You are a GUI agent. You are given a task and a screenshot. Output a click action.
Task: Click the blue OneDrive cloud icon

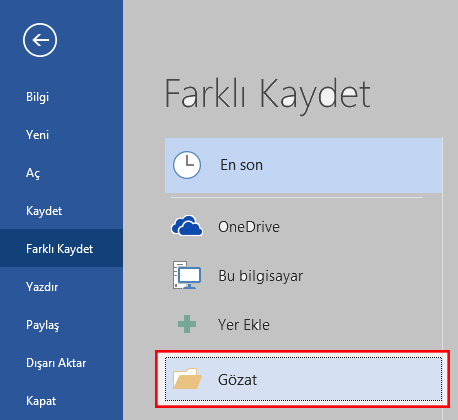pyautogui.click(x=187, y=226)
